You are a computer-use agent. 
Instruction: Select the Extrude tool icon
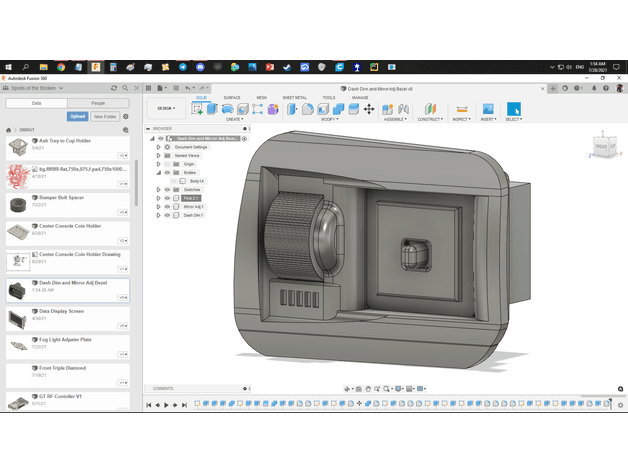(212, 109)
